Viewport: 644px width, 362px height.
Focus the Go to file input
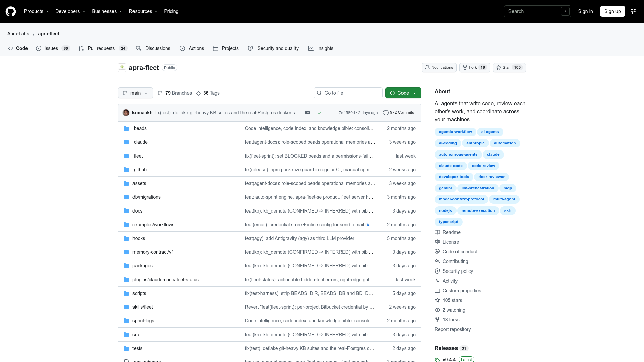coord(348,93)
